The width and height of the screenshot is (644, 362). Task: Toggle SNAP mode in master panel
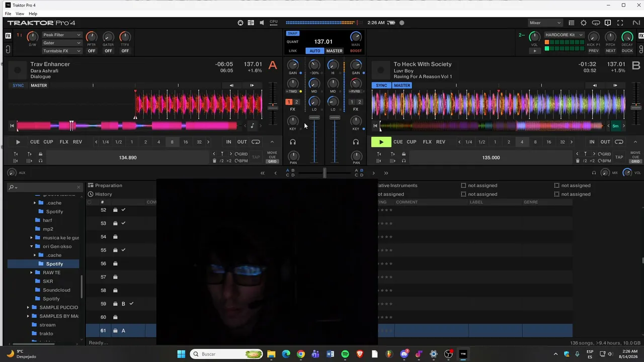coord(292,34)
